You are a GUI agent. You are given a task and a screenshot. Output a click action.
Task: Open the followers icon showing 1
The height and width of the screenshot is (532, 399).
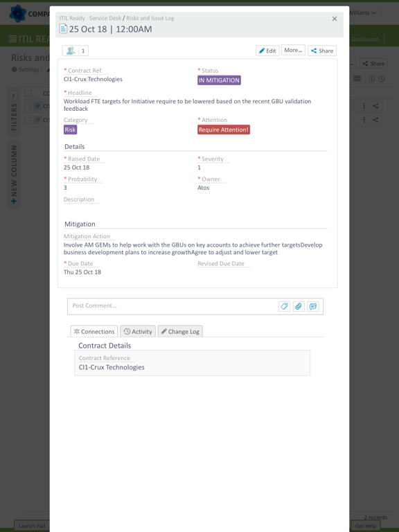76,51
